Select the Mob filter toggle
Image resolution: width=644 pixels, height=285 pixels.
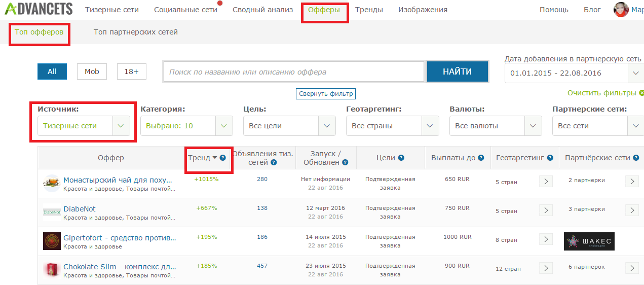(x=92, y=72)
